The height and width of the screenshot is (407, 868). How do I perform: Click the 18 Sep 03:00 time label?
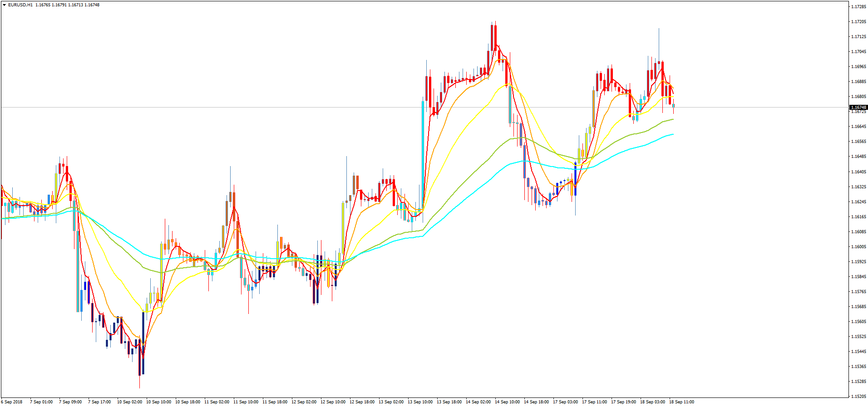click(x=653, y=402)
